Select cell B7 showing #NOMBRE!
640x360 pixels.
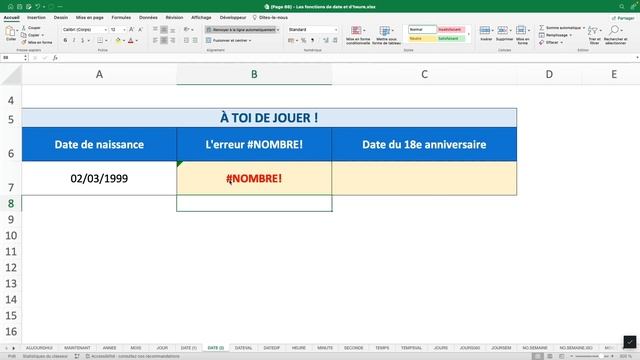pos(254,178)
